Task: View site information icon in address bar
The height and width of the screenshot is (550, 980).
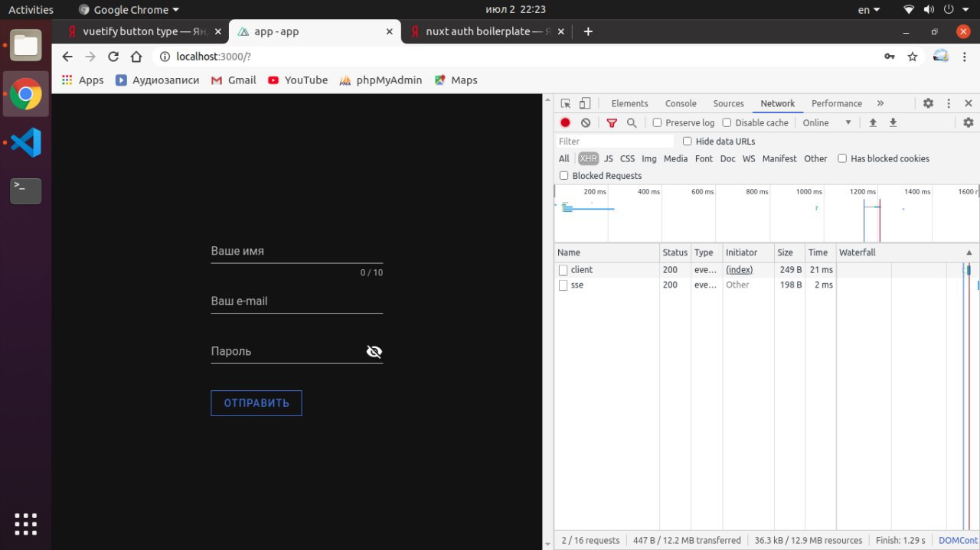Action: click(x=165, y=57)
